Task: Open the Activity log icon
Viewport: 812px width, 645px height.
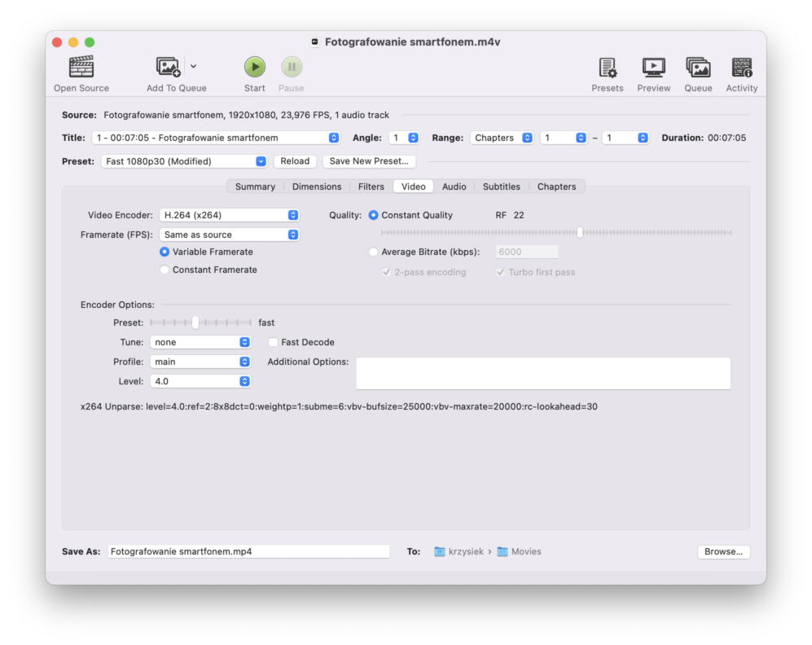Action: pyautogui.click(x=741, y=67)
